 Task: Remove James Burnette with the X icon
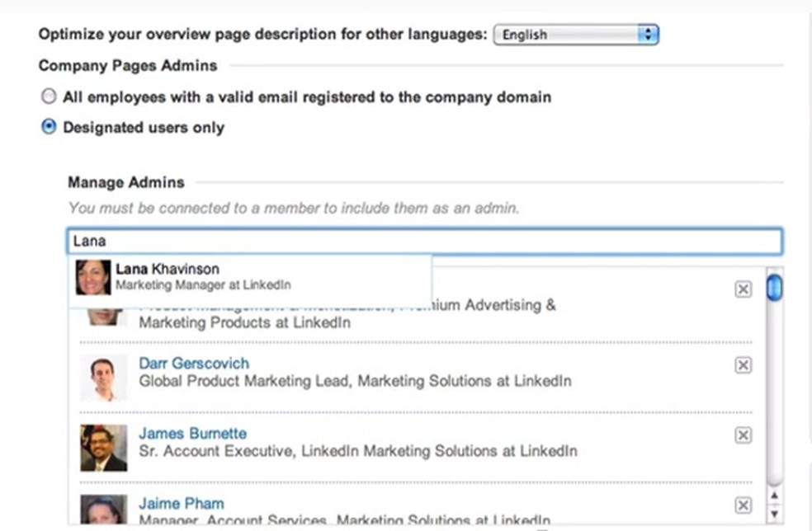click(x=743, y=435)
